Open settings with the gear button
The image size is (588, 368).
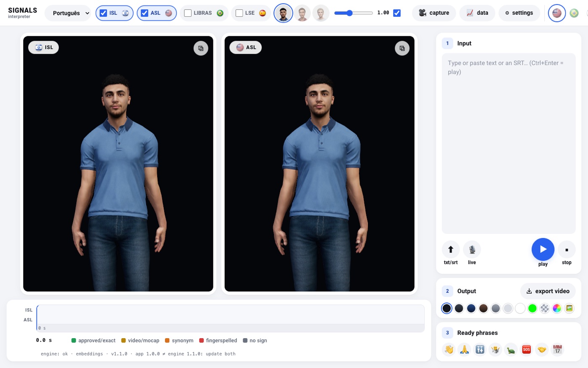pyautogui.click(x=519, y=13)
